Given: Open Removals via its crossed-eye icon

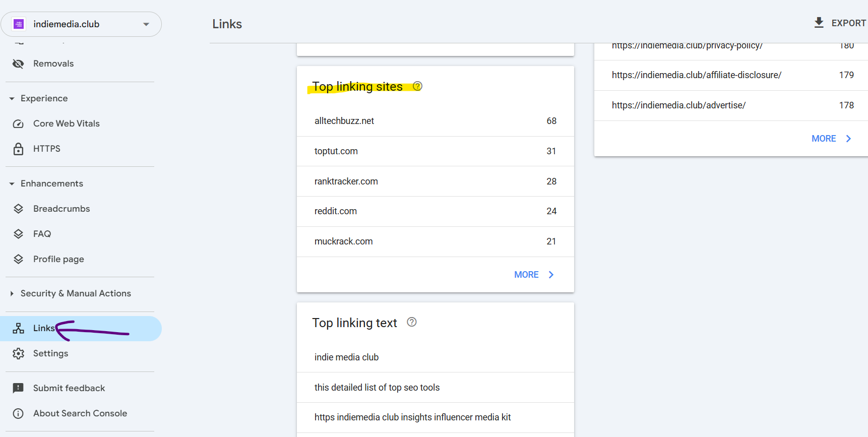Looking at the screenshot, I should [x=18, y=64].
